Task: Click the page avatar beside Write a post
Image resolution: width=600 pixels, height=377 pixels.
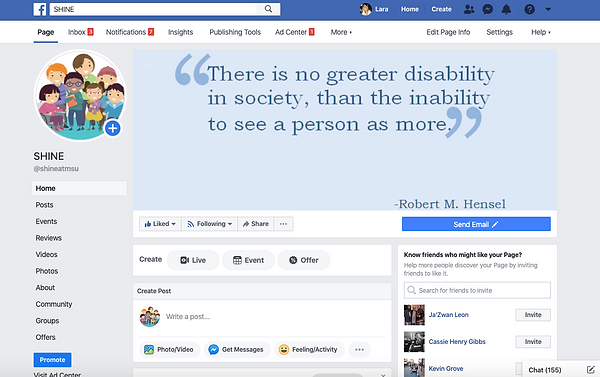Action: coord(150,317)
